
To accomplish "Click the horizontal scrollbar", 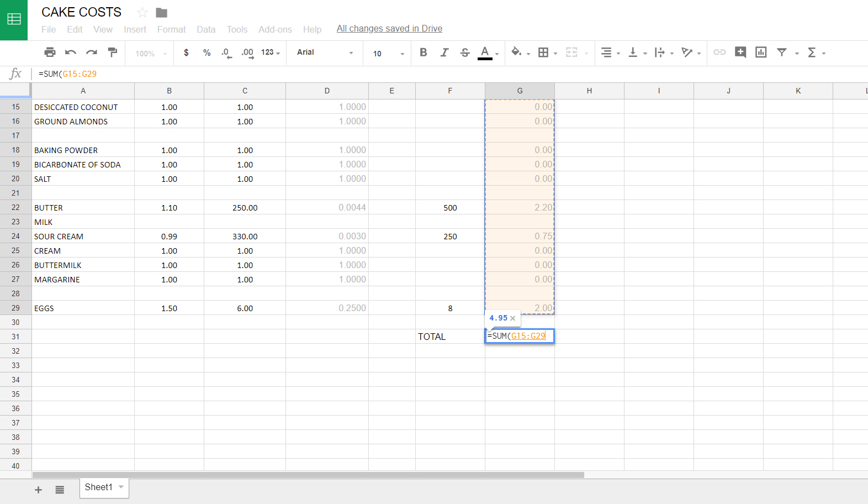I will 308,475.
